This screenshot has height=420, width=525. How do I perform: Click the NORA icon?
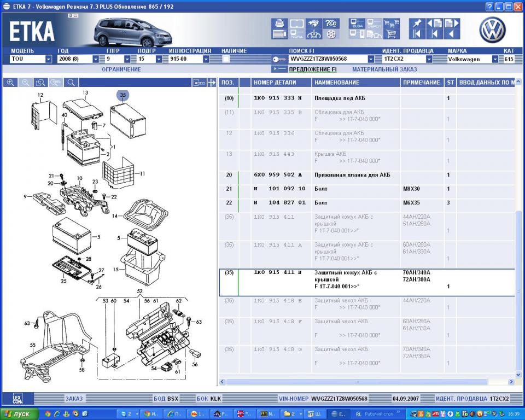coord(296,34)
